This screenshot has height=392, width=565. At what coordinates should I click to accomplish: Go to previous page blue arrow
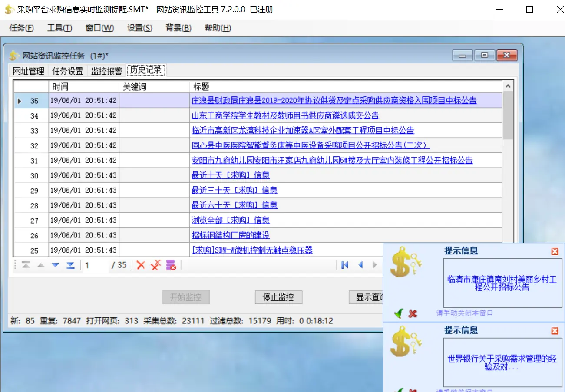point(360,265)
